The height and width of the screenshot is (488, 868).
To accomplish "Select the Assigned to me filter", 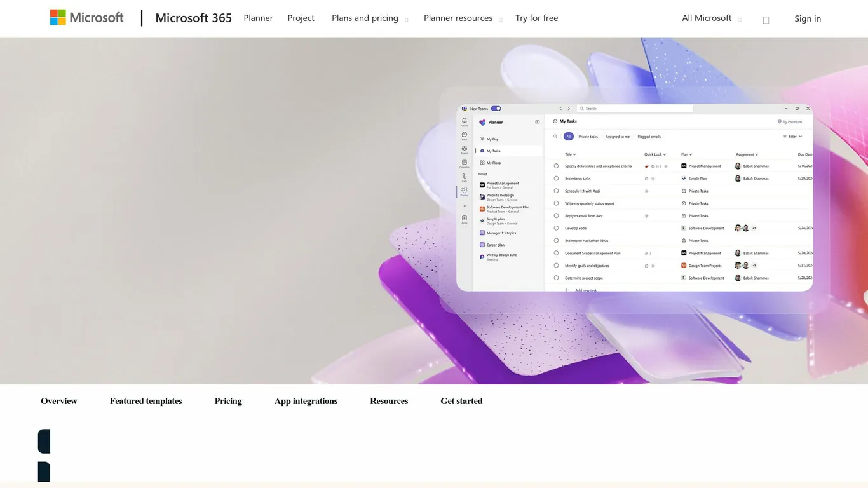I will pyautogui.click(x=618, y=137).
